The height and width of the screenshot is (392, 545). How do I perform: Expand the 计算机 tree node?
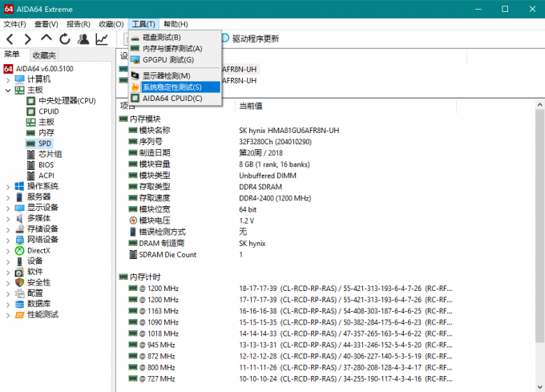[8, 79]
